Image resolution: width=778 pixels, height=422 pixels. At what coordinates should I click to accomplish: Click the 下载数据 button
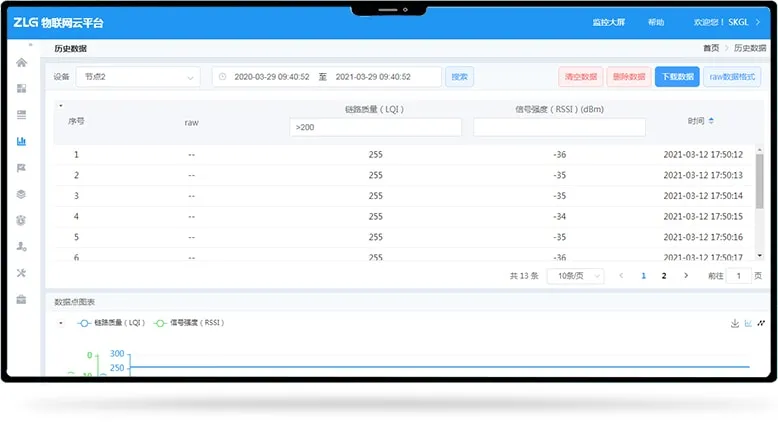(677, 77)
